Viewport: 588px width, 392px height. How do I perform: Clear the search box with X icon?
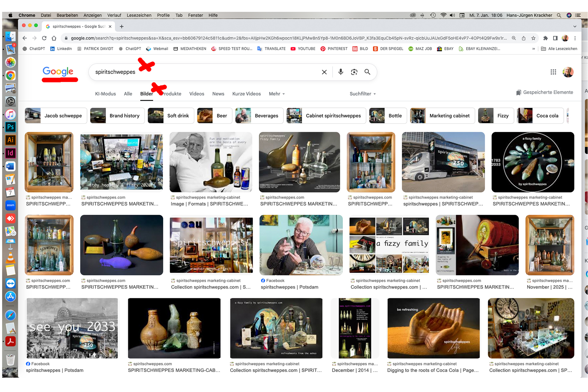tap(324, 72)
